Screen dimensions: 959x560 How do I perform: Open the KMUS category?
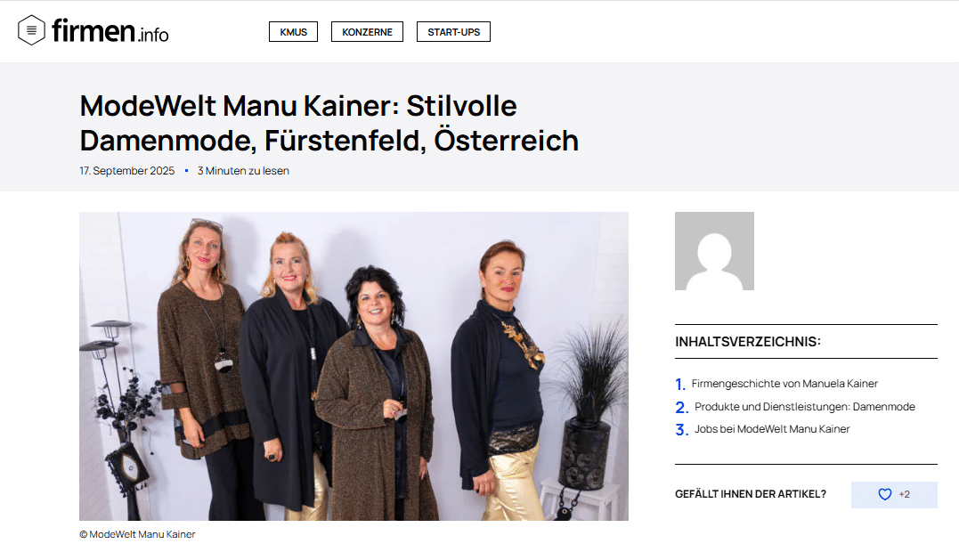[x=294, y=32]
